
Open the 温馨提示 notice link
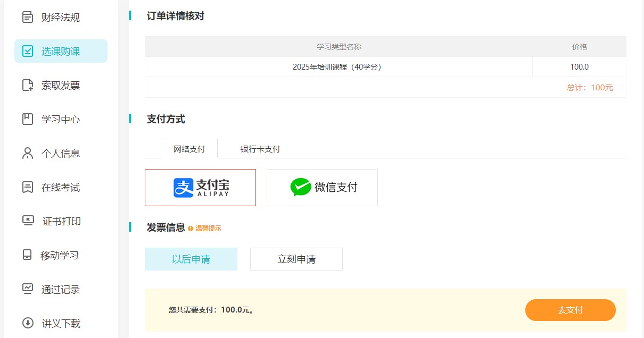coord(210,227)
